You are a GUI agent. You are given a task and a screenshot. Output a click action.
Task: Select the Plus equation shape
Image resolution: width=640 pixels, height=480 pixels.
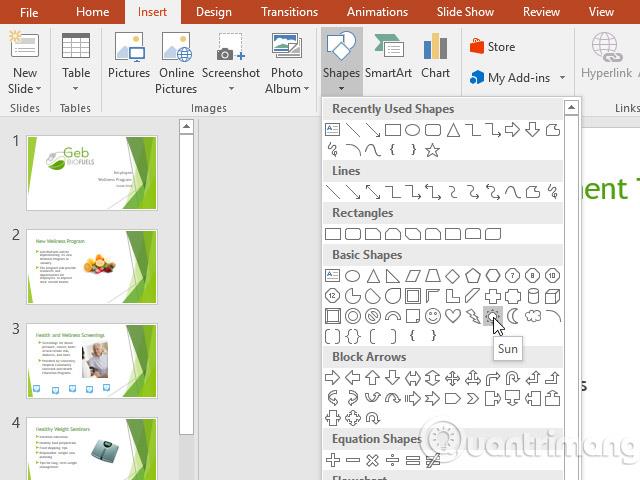(x=333, y=460)
